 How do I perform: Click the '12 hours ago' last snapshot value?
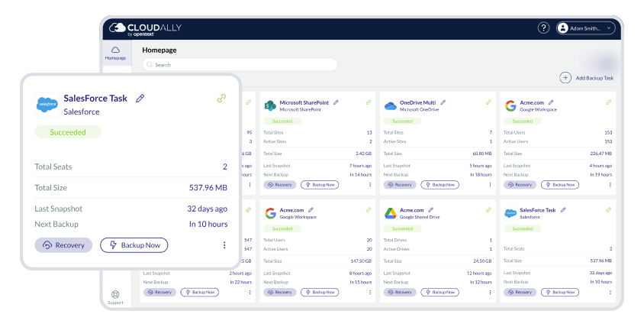click(479, 273)
